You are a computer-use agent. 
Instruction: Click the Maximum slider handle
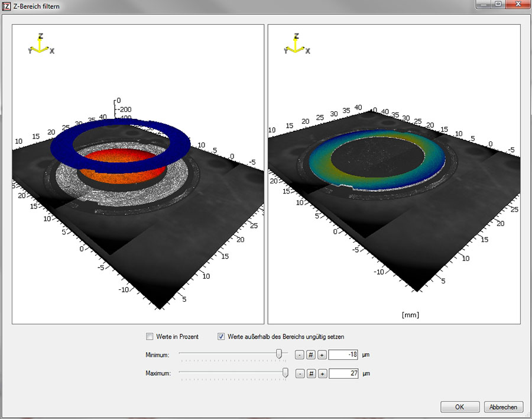pyautogui.click(x=286, y=373)
